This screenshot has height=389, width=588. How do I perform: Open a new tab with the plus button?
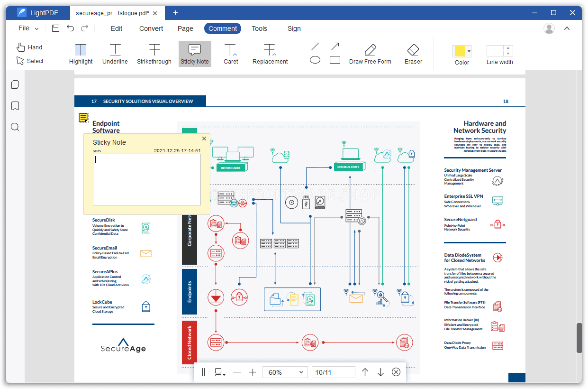tap(175, 13)
